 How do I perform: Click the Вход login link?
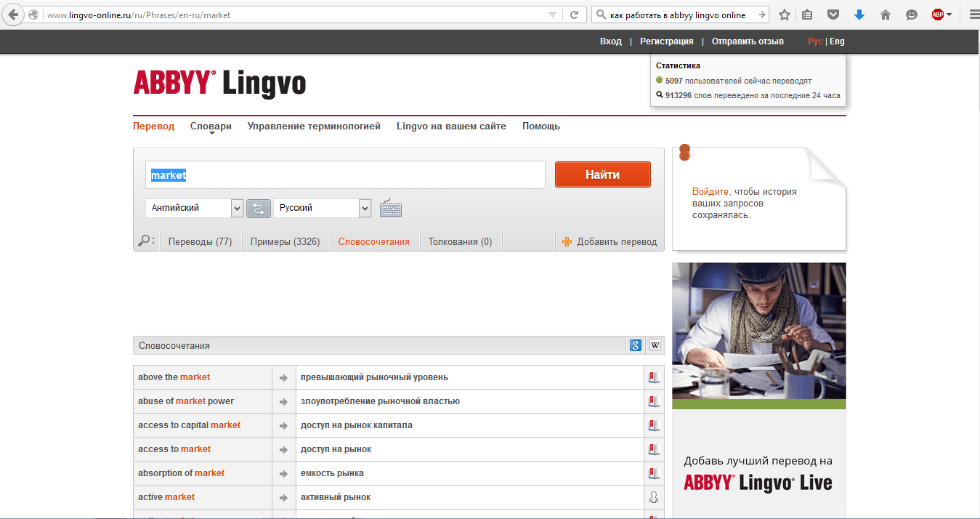pos(611,41)
